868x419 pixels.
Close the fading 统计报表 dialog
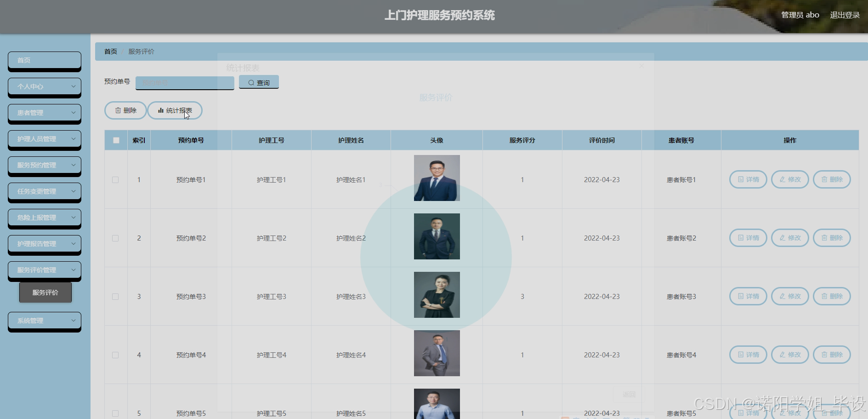(641, 66)
